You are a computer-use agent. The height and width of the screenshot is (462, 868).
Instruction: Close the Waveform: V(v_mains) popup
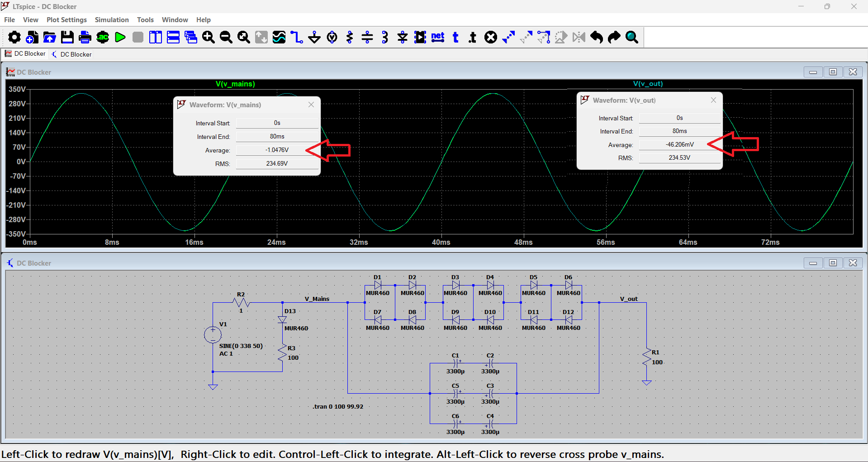click(311, 105)
